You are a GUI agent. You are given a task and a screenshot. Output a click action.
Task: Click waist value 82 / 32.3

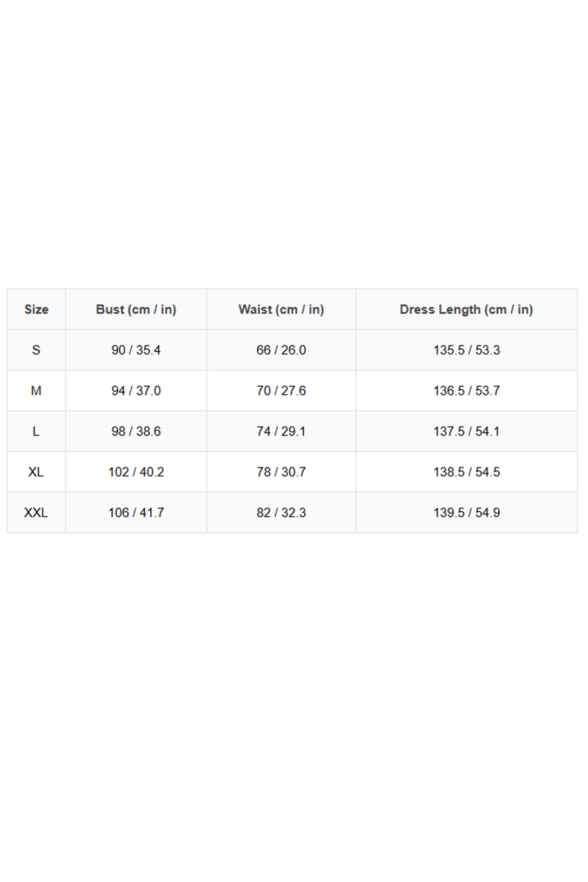[x=281, y=512]
